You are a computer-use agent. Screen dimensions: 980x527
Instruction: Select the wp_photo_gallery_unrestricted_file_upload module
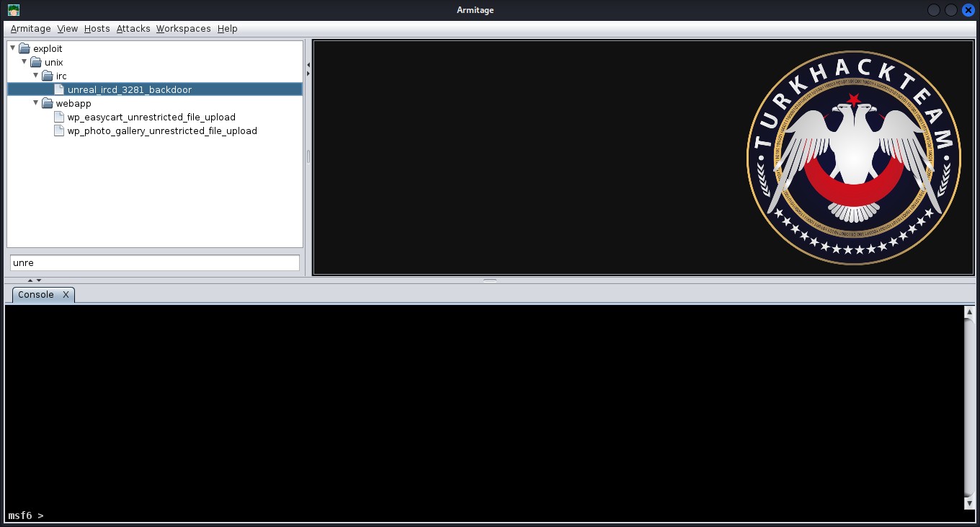[162, 130]
